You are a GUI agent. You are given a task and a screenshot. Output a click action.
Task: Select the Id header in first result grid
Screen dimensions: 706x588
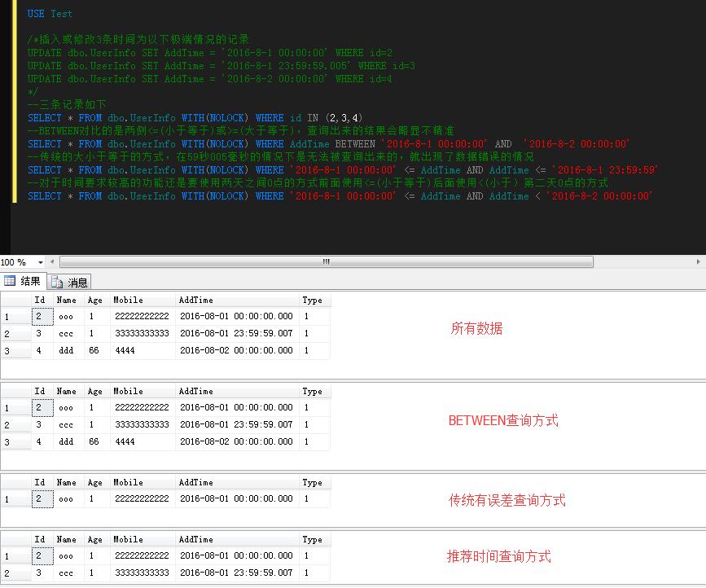[40, 300]
